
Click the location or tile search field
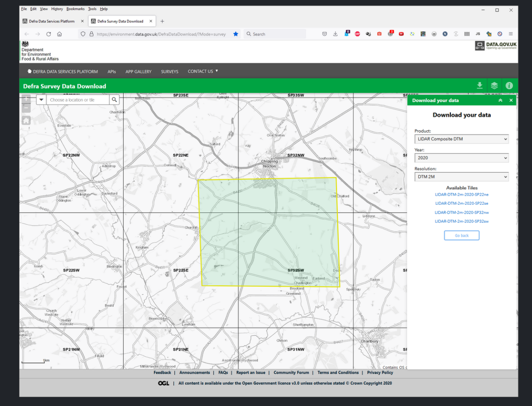pos(78,100)
